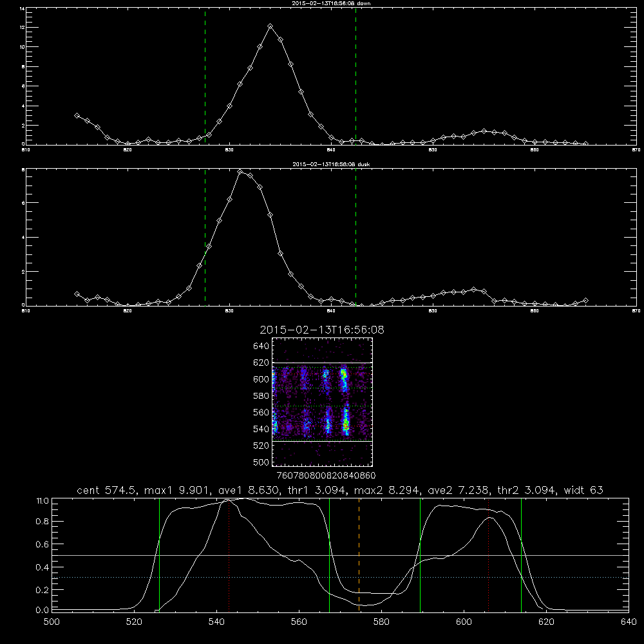The width and height of the screenshot is (644, 644).
Task: Click the green vertical line near 567 in bottom plot
Action: [329, 554]
